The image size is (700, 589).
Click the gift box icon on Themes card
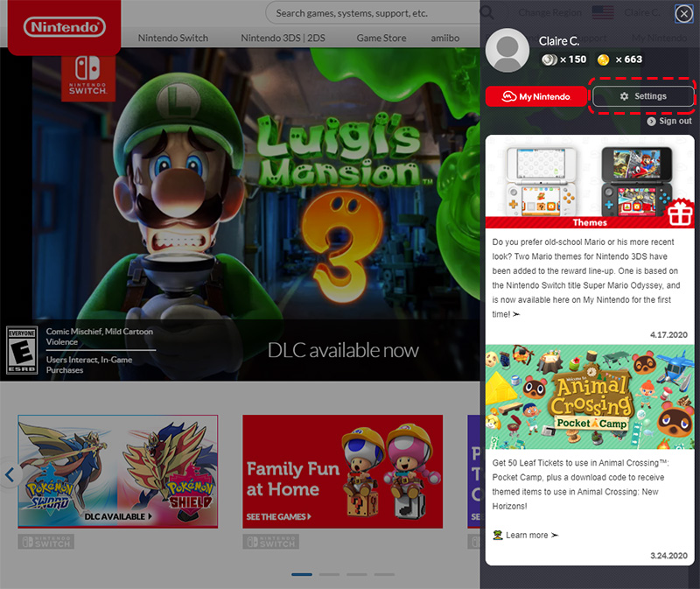coord(680,213)
